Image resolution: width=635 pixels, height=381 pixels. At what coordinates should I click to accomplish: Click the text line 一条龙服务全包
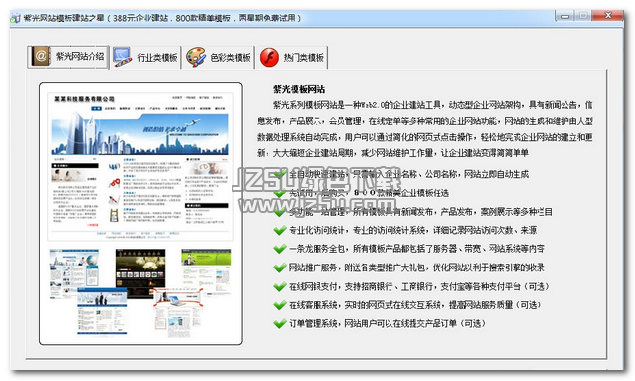[417, 249]
